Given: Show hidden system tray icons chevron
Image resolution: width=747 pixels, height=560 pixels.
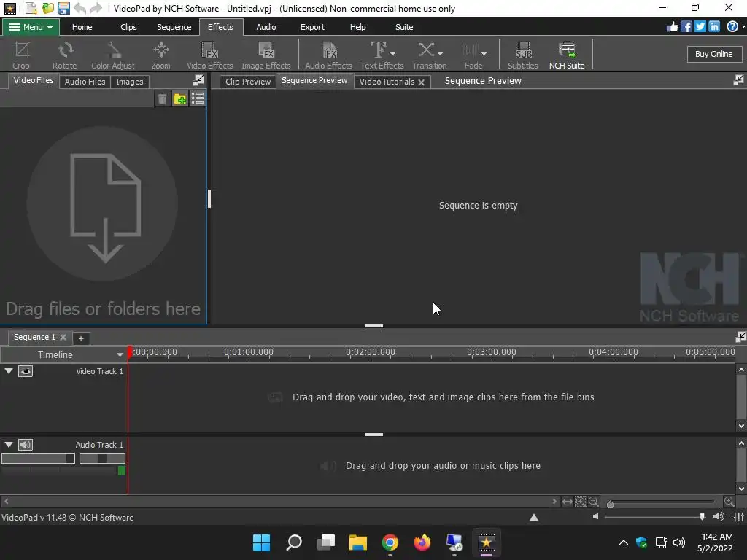Looking at the screenshot, I should (x=623, y=542).
